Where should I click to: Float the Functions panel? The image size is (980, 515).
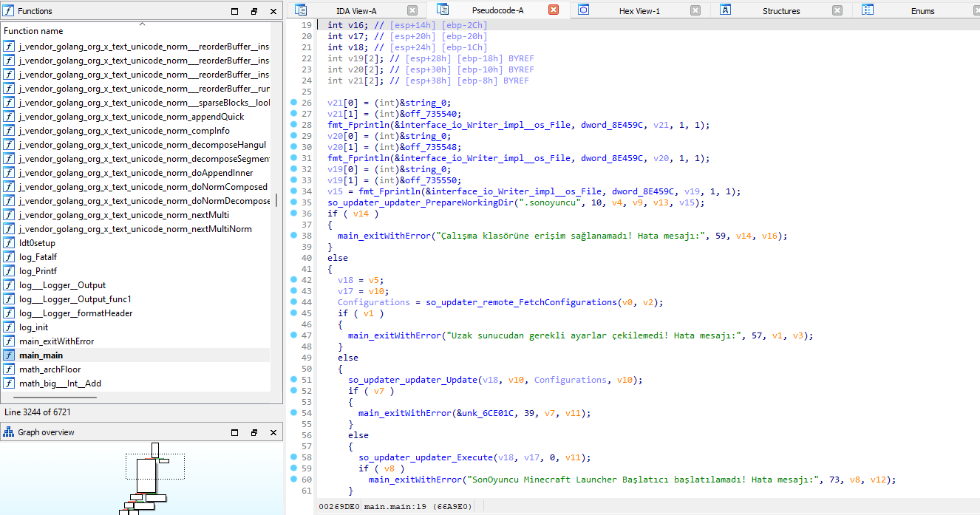click(x=254, y=11)
